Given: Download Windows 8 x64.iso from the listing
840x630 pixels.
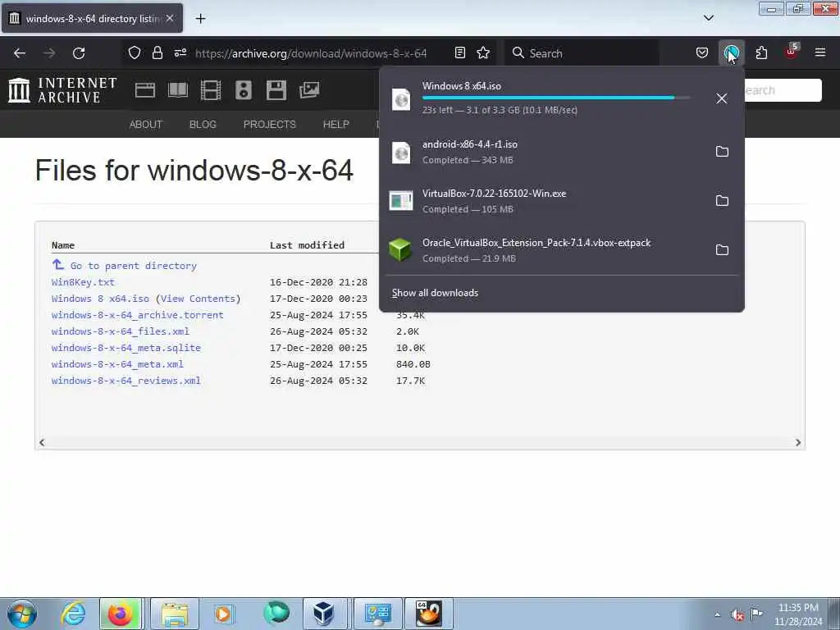Looking at the screenshot, I should click(x=100, y=299).
